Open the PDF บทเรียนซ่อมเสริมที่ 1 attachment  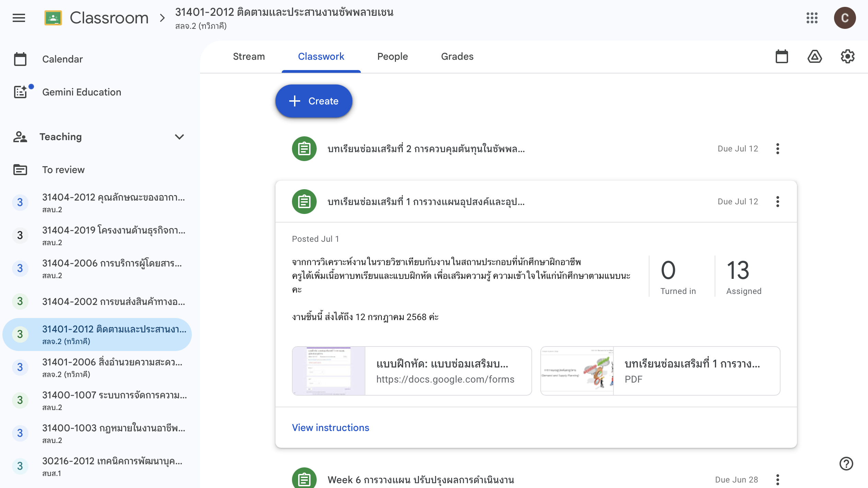(660, 371)
